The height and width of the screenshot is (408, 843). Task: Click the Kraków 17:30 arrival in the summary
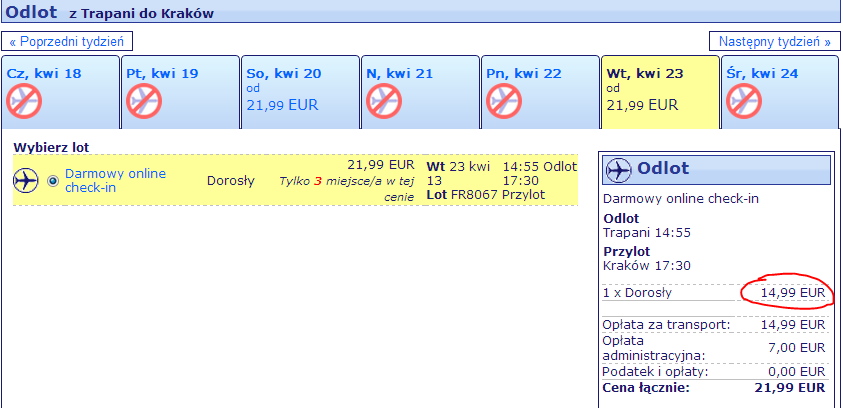pos(647,266)
